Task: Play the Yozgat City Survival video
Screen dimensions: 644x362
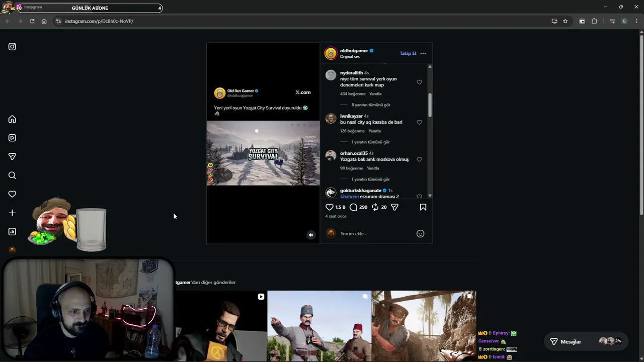Action: [263, 153]
